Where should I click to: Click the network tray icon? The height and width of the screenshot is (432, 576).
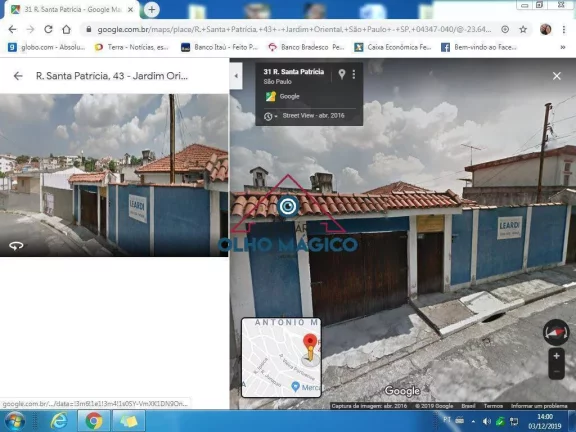(514, 421)
